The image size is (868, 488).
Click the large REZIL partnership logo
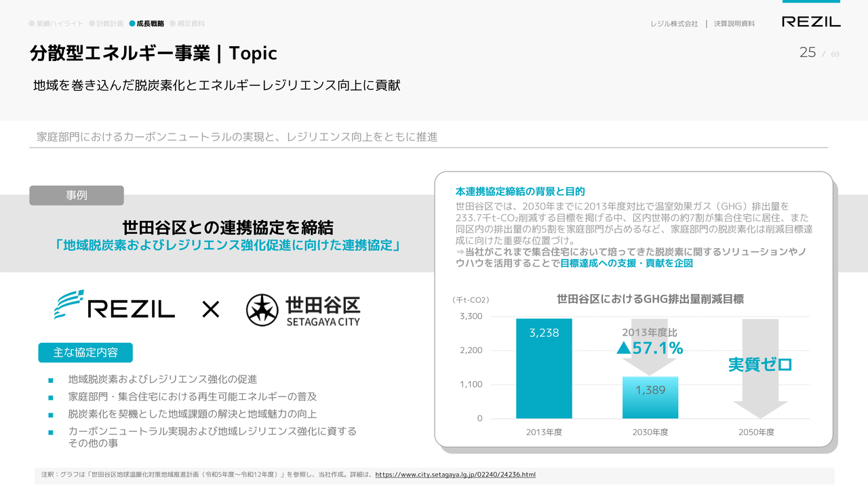[x=115, y=306]
